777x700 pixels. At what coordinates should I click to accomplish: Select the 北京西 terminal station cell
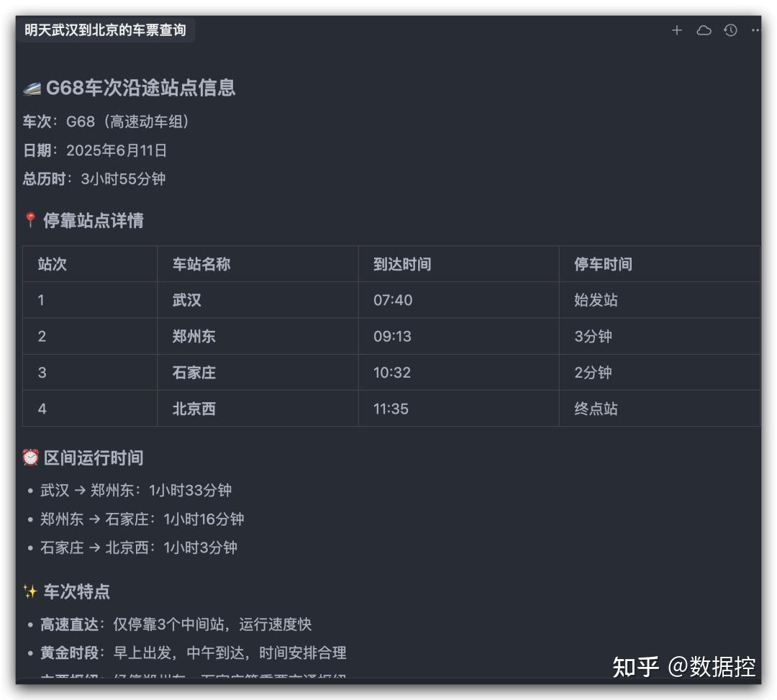(193, 409)
